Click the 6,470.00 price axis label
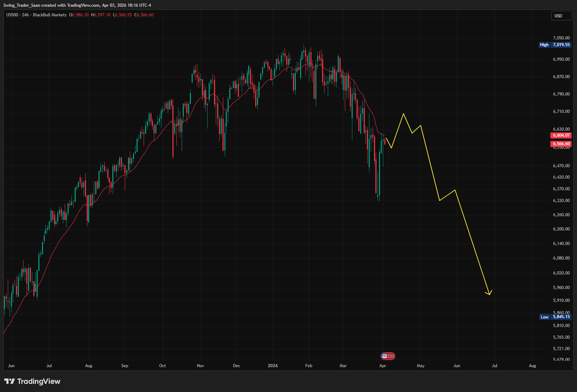 (561, 166)
